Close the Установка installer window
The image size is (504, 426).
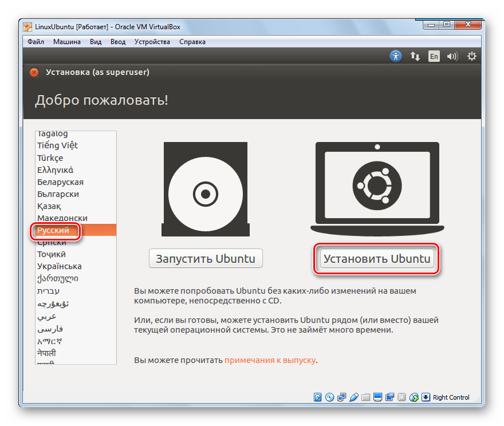34,72
